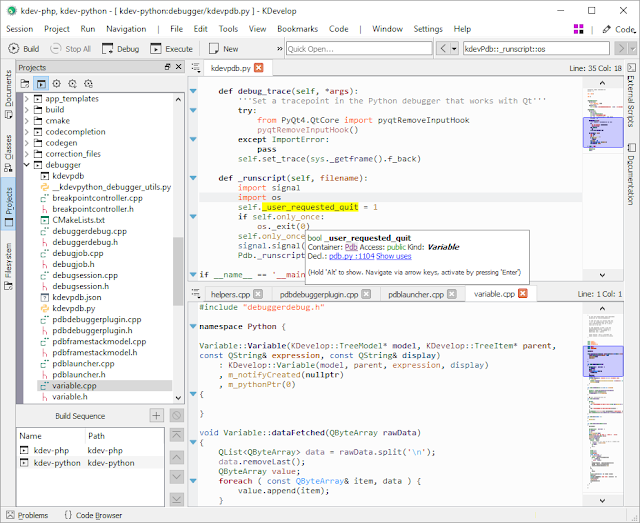The width and height of the screenshot is (640, 523).
Task: Toggle the Filesystem side panel
Action: 8,266
